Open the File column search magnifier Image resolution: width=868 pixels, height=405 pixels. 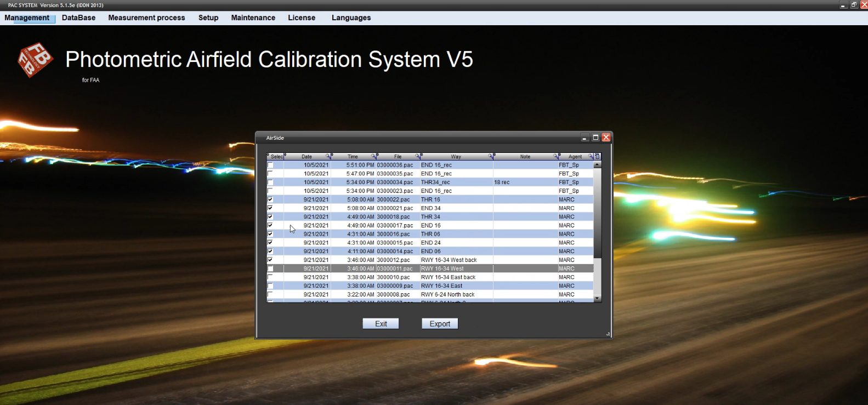click(418, 157)
